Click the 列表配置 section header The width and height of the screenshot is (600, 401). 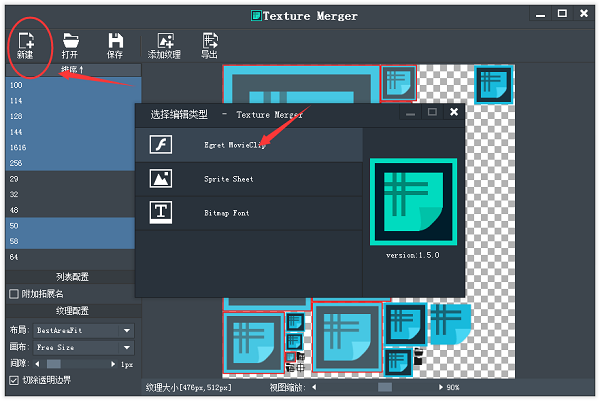[x=70, y=277]
